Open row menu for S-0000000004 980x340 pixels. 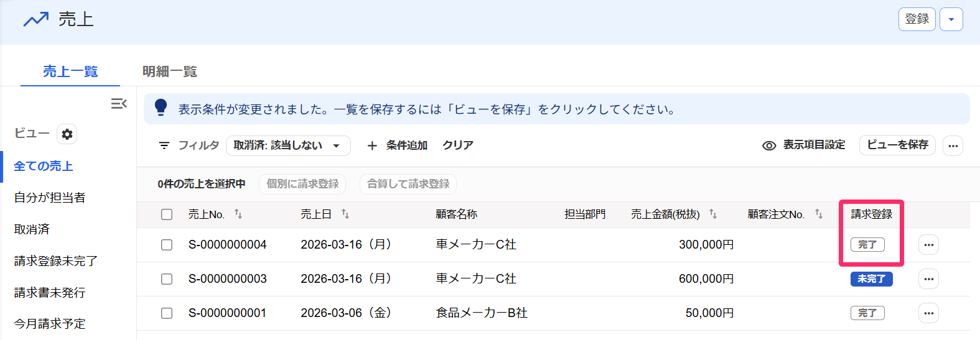pyautogui.click(x=929, y=245)
